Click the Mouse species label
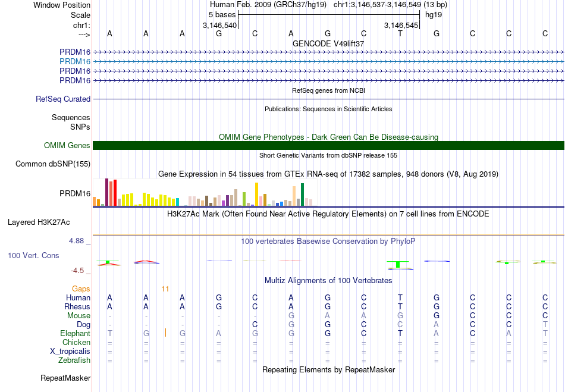The height and width of the screenshot is (392, 565). pos(79,316)
